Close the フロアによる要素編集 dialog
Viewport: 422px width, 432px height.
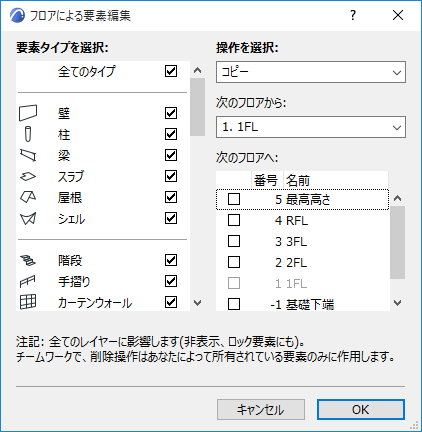pyautogui.click(x=398, y=15)
